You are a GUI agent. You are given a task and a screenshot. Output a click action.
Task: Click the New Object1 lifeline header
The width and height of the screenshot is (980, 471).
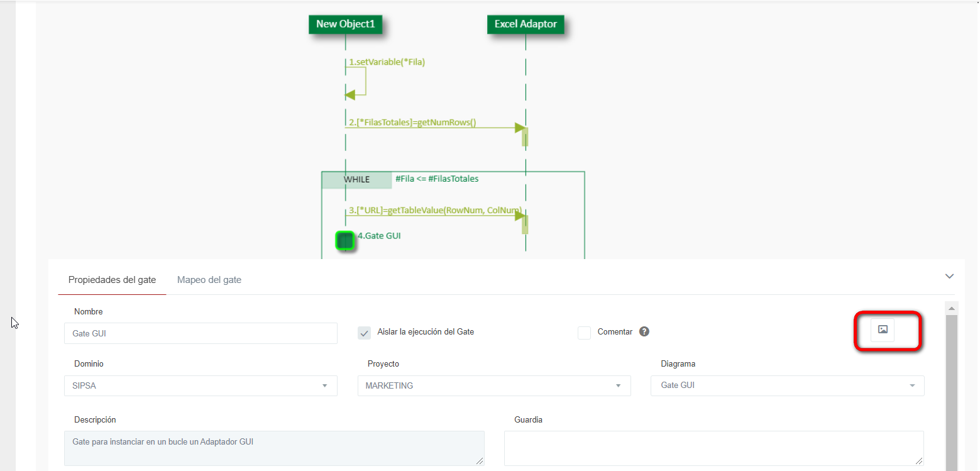pos(345,24)
